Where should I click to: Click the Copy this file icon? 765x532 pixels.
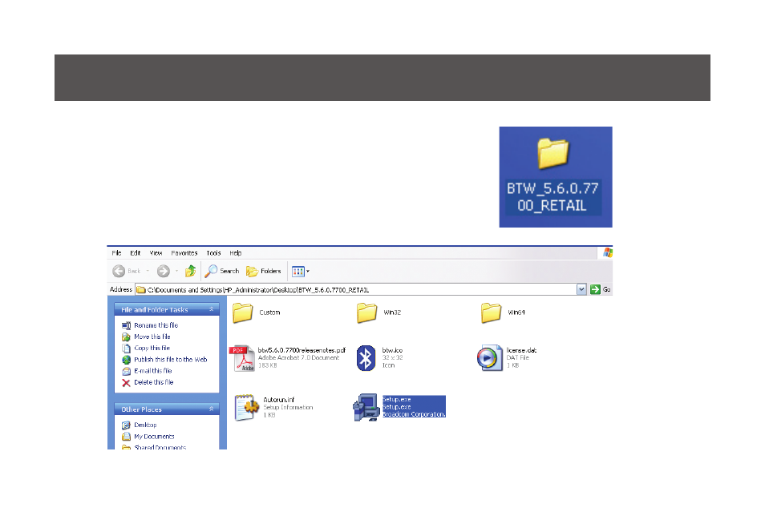coord(126,349)
